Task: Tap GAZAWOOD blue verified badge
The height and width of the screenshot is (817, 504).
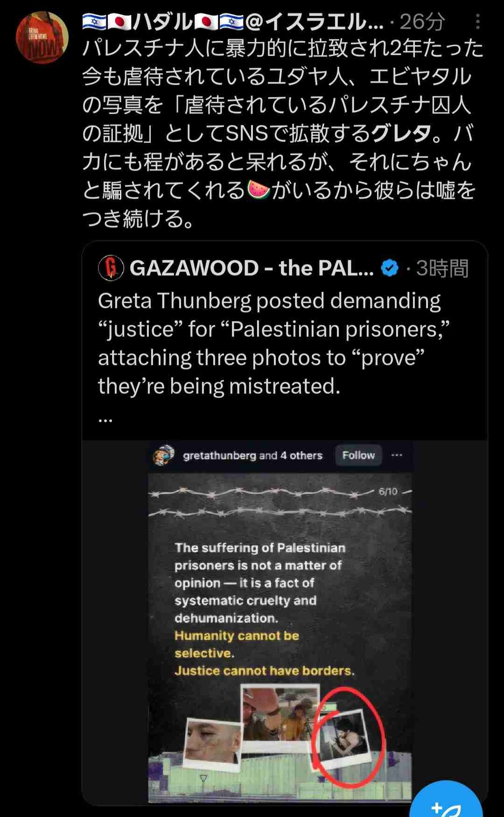Action: click(x=390, y=268)
